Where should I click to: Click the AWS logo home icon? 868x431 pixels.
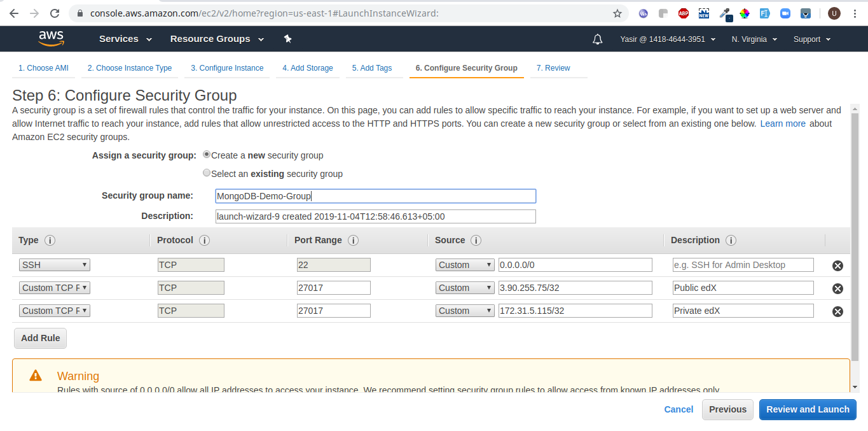click(x=51, y=39)
